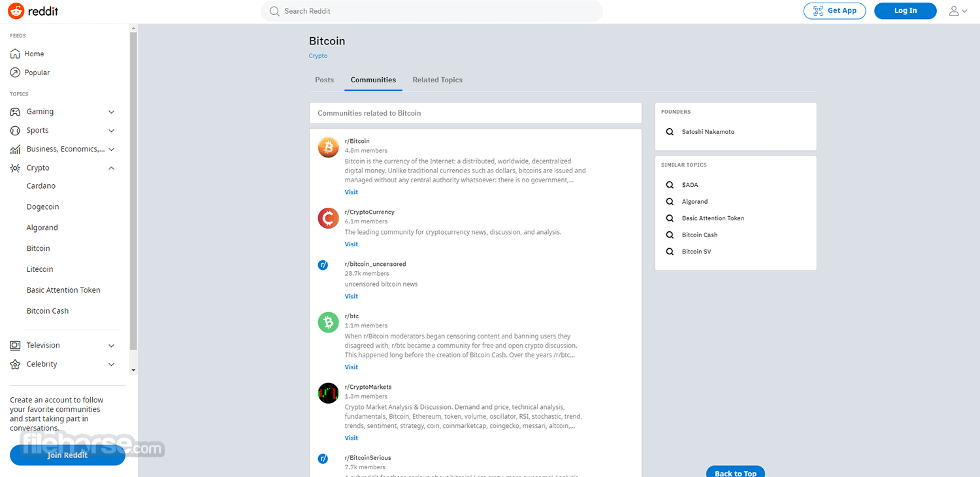Expand the Sports topic chevron
The height and width of the screenshot is (477, 980).
pyautogui.click(x=111, y=131)
